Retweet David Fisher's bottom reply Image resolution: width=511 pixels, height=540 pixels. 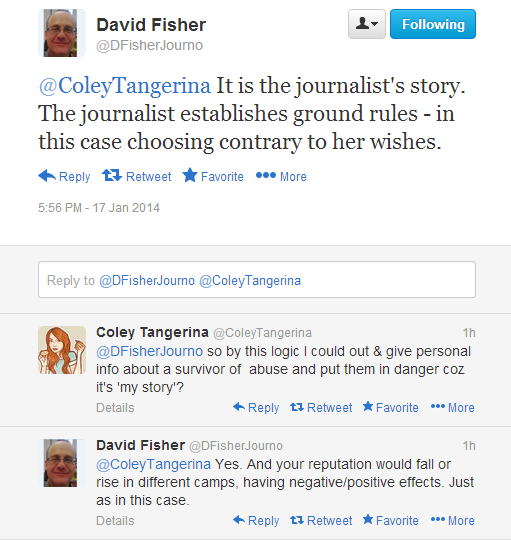coord(321,520)
